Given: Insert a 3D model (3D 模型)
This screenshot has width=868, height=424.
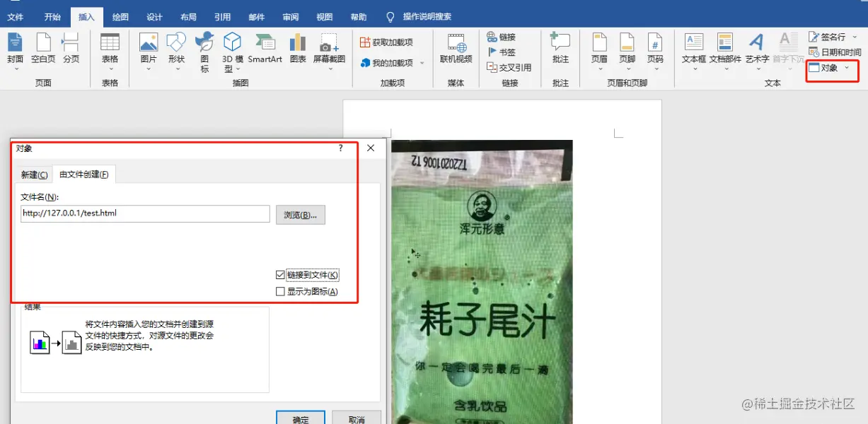Looking at the screenshot, I should click(x=233, y=52).
